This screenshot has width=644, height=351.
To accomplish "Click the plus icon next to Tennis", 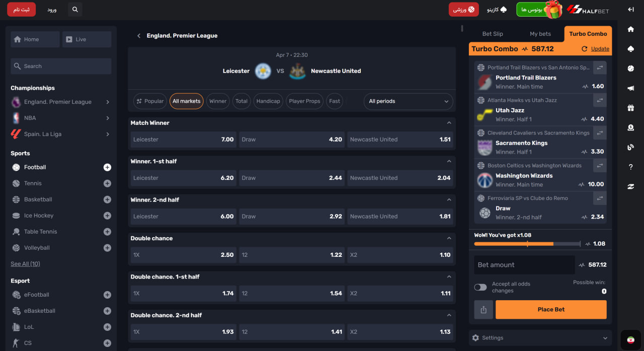I will click(107, 183).
